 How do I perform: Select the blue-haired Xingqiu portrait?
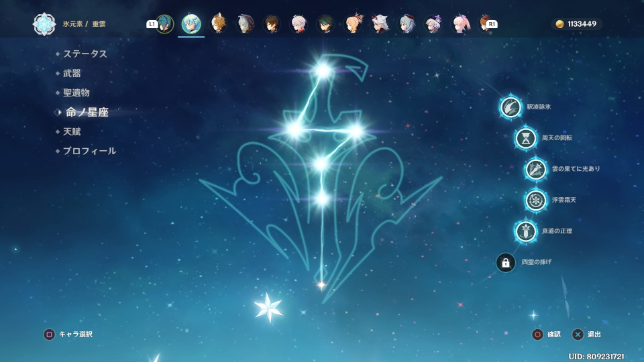coord(165,24)
